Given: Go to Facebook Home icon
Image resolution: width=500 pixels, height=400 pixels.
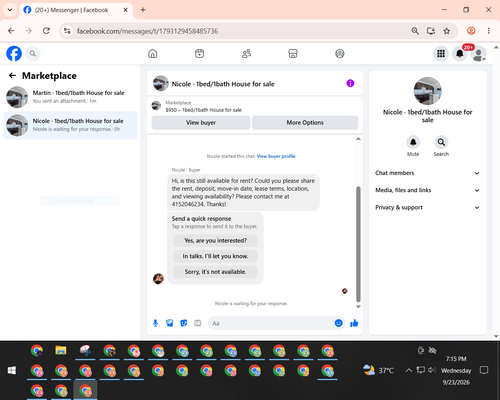Looking at the screenshot, I should point(153,53).
